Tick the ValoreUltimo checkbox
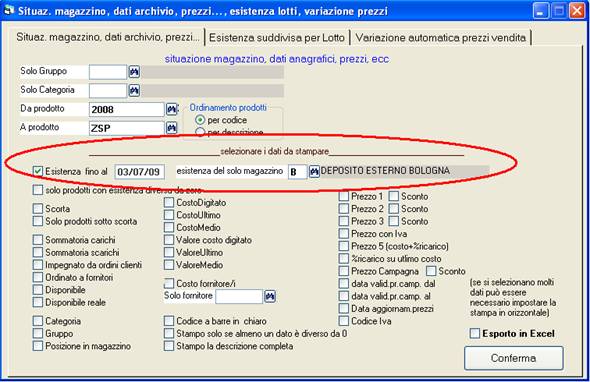This screenshot has width=590, height=382. coord(169,252)
